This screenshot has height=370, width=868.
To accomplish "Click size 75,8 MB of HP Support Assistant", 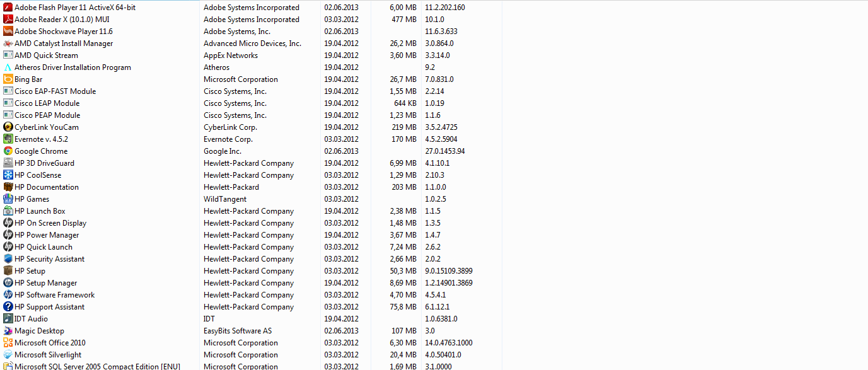I will (403, 307).
